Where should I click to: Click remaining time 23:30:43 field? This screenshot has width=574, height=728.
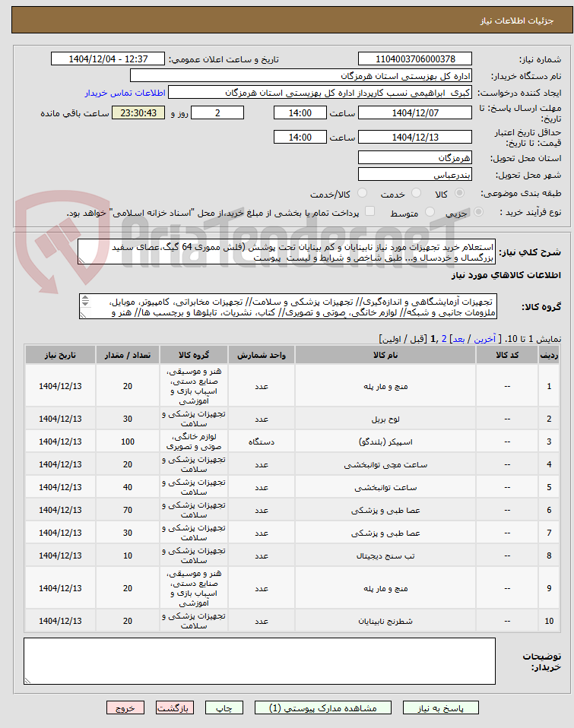(x=138, y=112)
